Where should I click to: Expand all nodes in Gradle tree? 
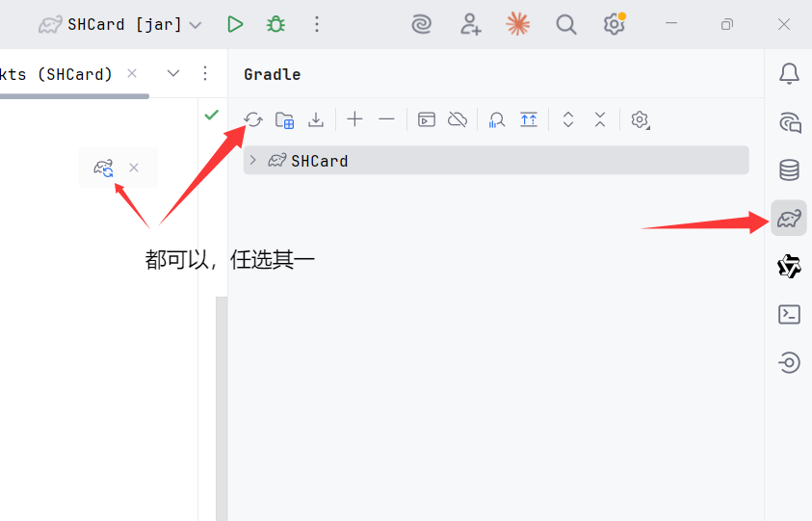click(568, 119)
